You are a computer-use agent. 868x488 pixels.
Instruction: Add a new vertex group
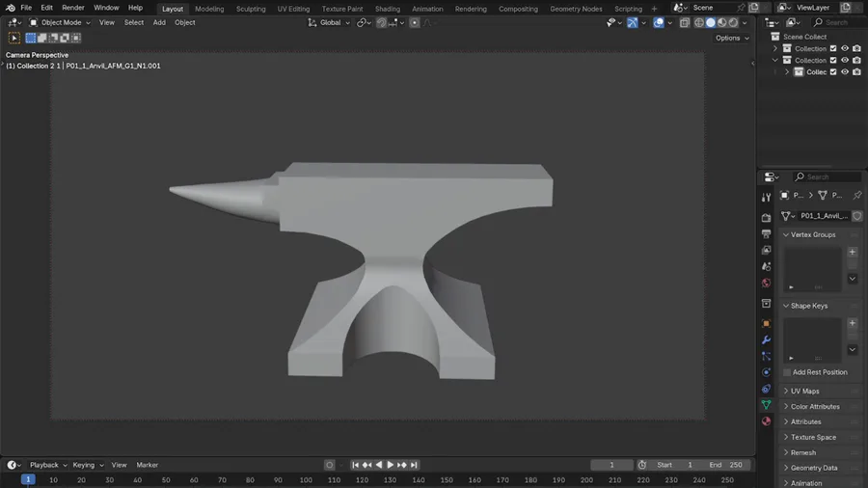coord(853,253)
